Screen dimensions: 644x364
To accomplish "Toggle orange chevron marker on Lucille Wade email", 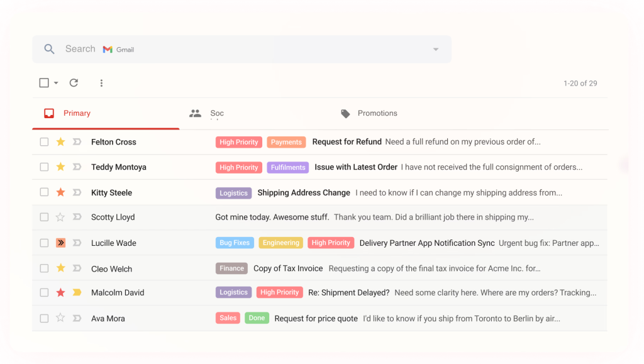I will pos(61,243).
